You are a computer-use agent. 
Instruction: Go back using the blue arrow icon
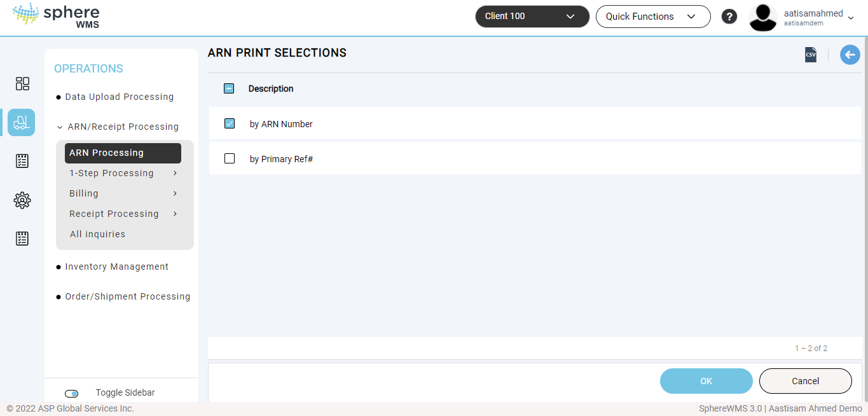point(850,55)
